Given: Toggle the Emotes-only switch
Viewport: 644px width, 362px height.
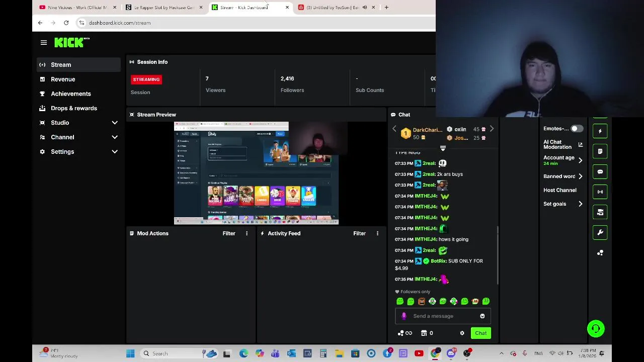Looking at the screenshot, I should click(x=577, y=129).
